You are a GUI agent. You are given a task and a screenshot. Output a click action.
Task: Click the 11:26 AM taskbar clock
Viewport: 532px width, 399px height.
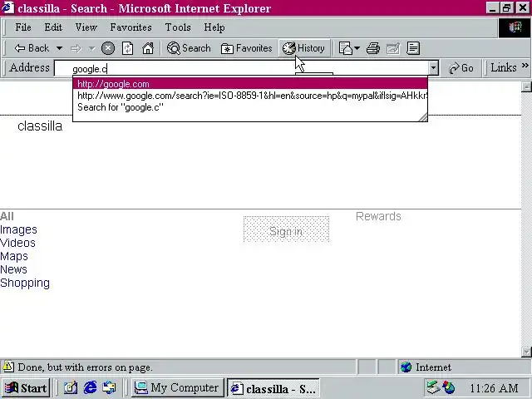coord(494,388)
